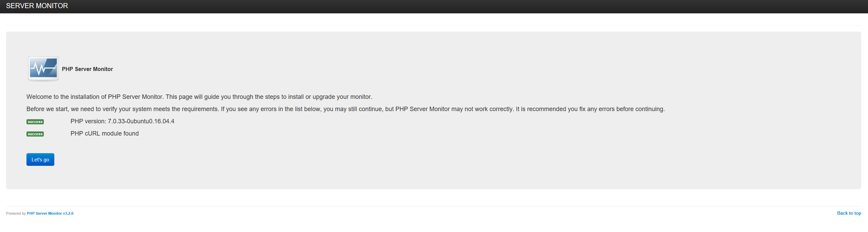868x232 pixels.
Task: Click the Powered by footer text
Action: pyautogui.click(x=16, y=213)
